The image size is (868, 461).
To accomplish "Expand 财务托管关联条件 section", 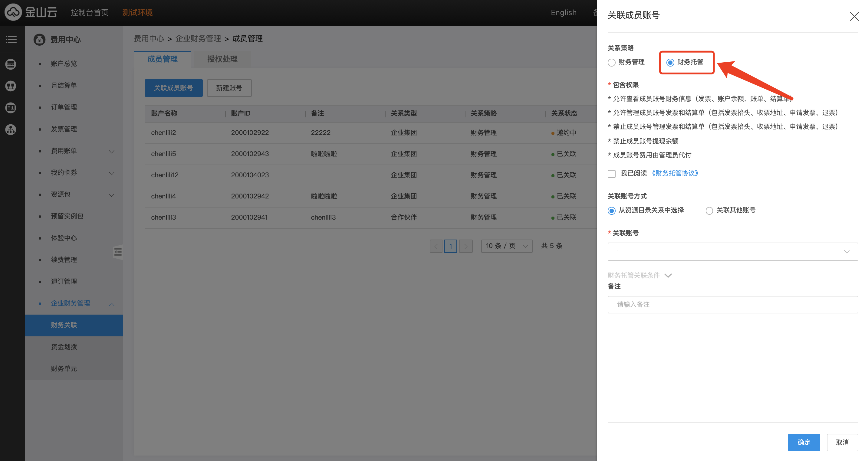I will [639, 275].
